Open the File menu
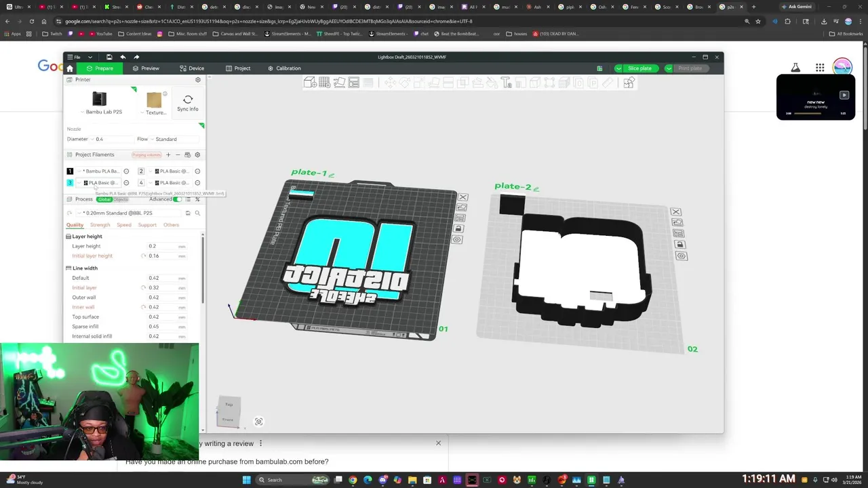 pos(74,57)
